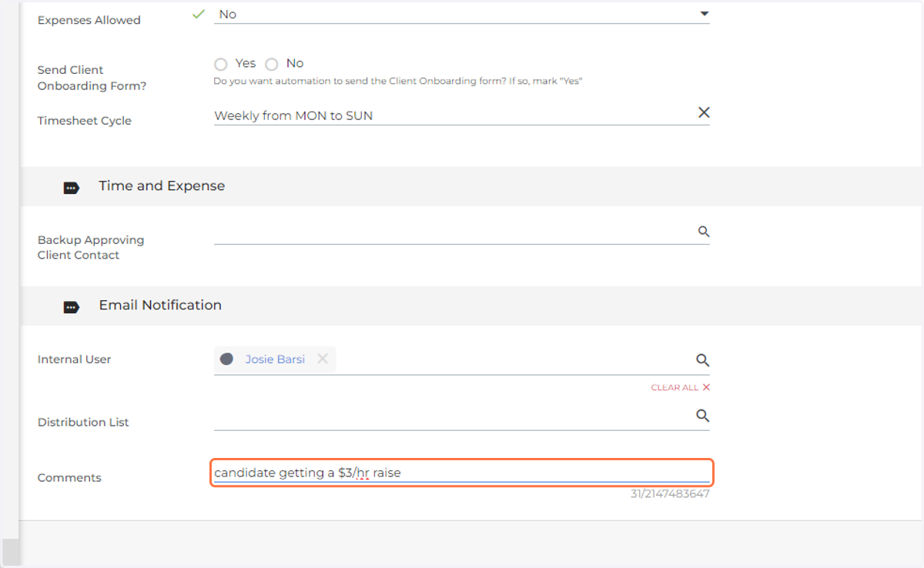Click the Timesheet Cycle label
Image resolution: width=924 pixels, height=568 pixels.
pyautogui.click(x=85, y=121)
